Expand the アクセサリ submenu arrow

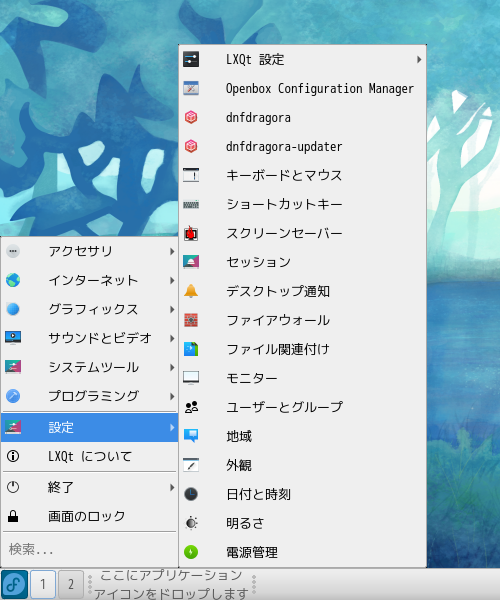172,251
